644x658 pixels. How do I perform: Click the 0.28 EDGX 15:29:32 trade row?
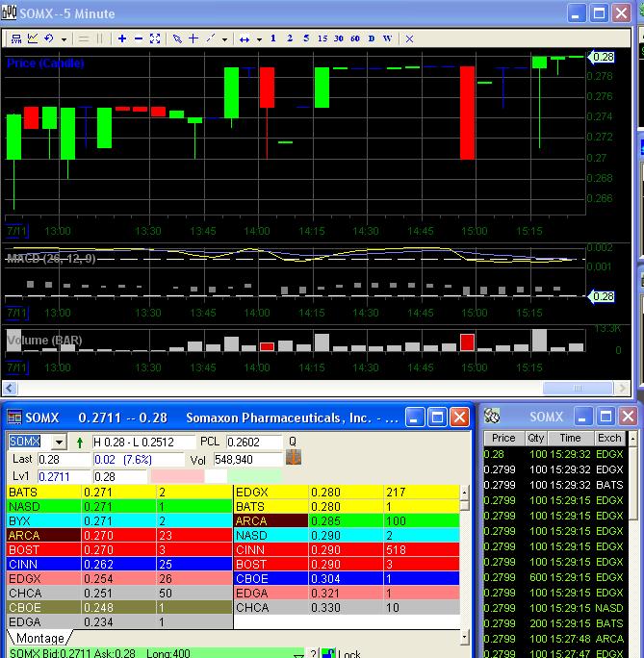554,454
